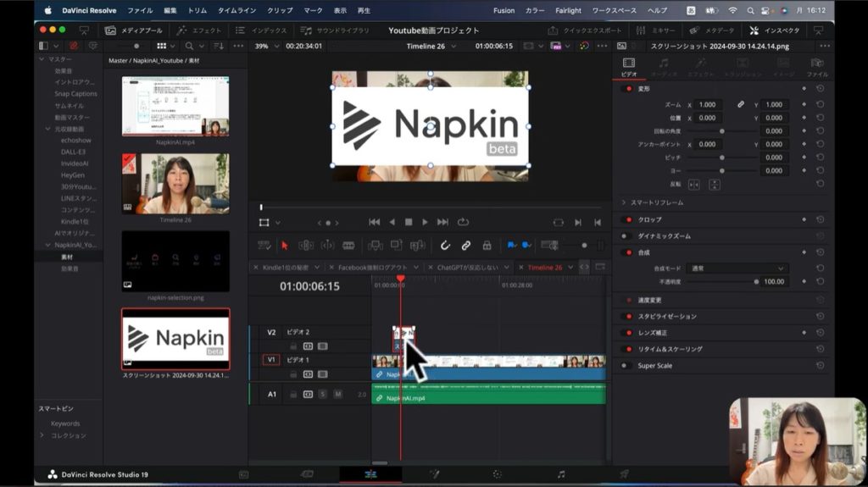Image resolution: width=868 pixels, height=487 pixels.
Task: Expand the スマートリフレーム section
Action: pos(625,202)
